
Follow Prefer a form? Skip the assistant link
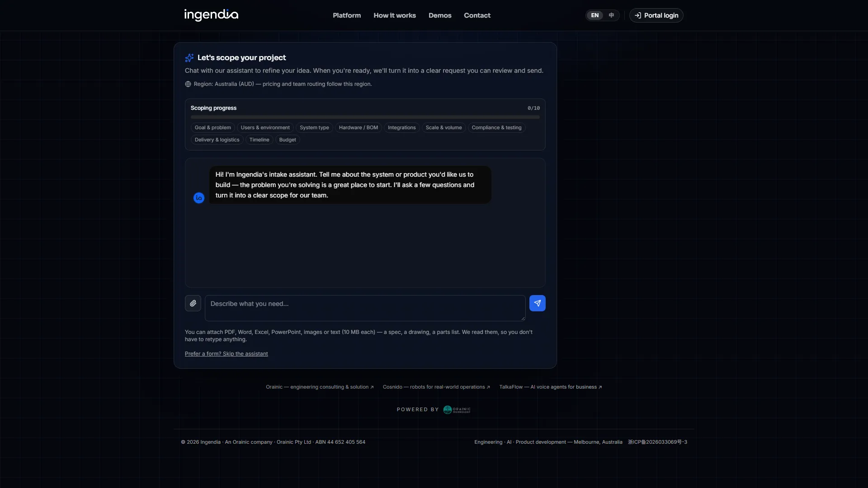click(x=226, y=354)
